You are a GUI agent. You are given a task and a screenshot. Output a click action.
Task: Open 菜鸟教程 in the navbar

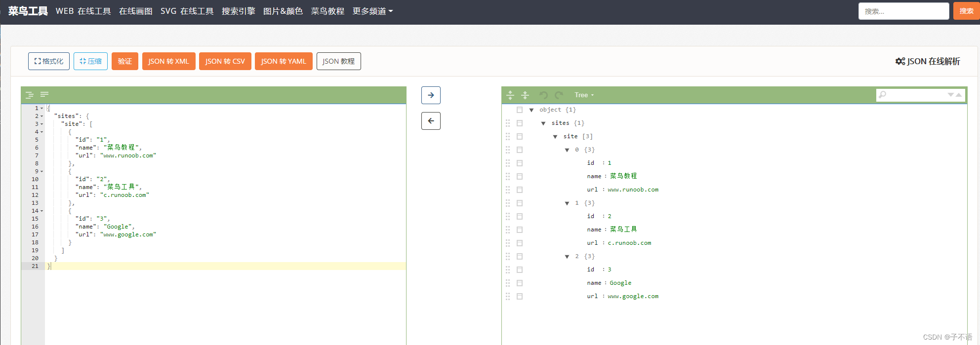pyautogui.click(x=327, y=11)
